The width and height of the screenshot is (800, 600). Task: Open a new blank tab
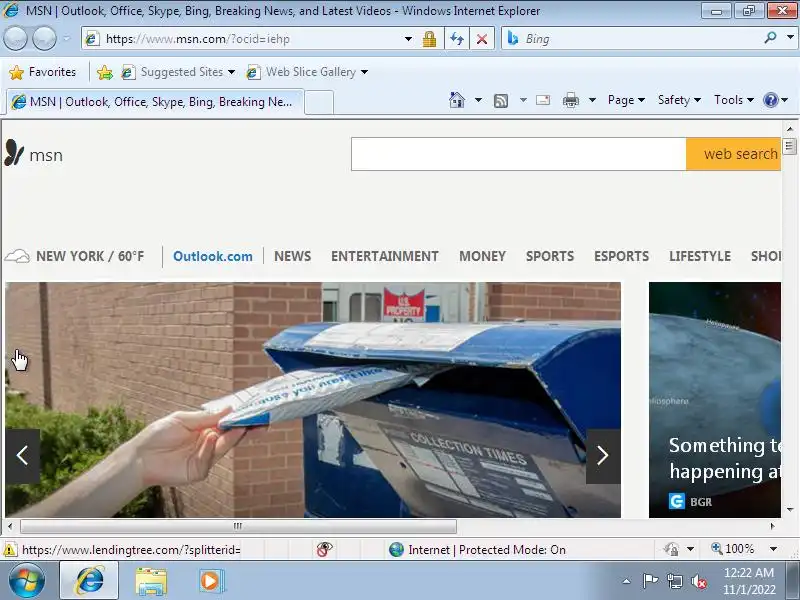point(319,103)
